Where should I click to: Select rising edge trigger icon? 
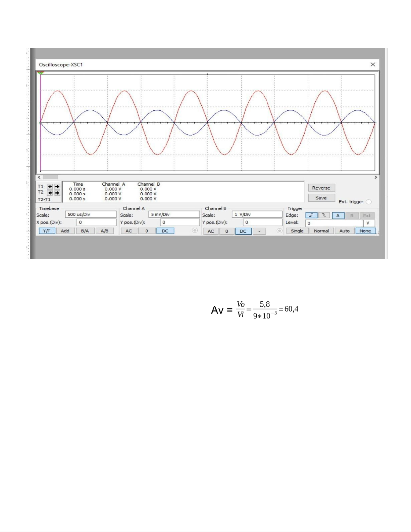[311, 215]
